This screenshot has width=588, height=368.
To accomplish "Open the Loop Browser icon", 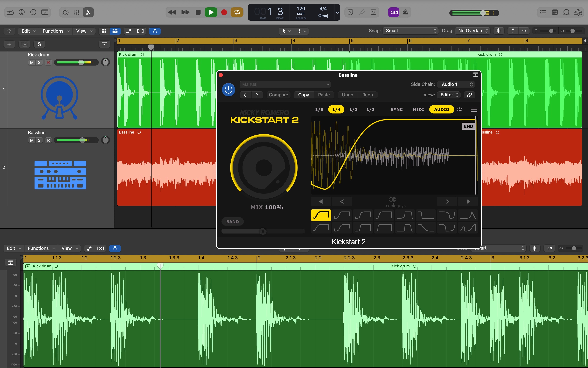I will [566, 12].
